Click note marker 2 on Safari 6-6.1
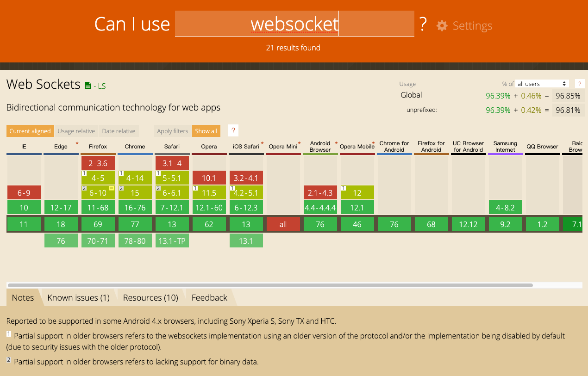 point(158,188)
